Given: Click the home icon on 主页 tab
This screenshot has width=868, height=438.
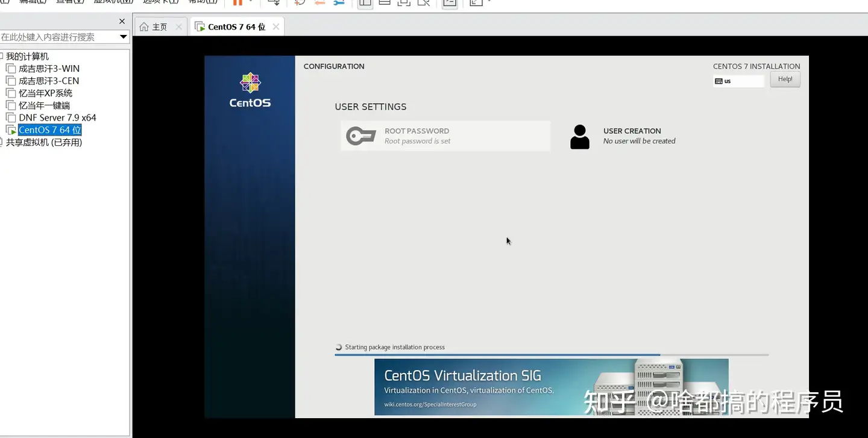Looking at the screenshot, I should pos(143,27).
